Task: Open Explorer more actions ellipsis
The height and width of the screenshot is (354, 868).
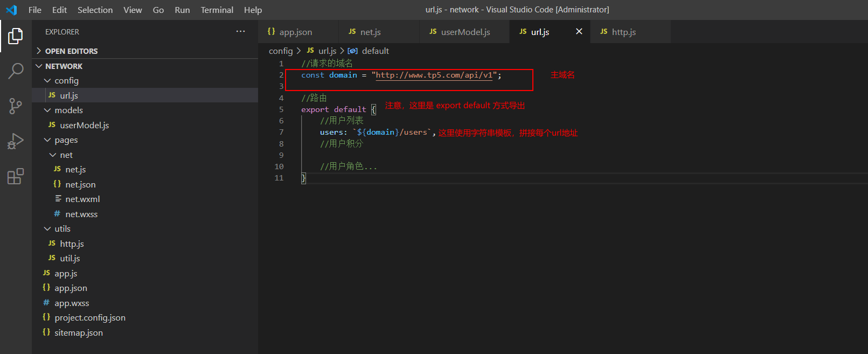Action: (241, 32)
